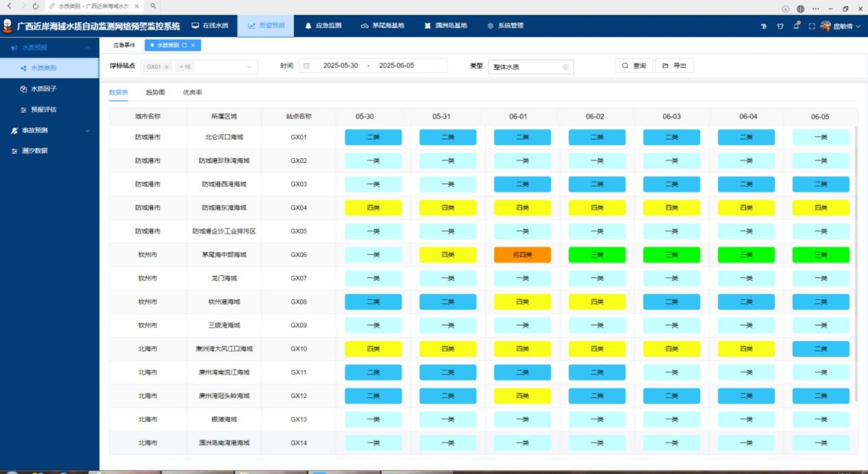Click the 查询 search button
The width and height of the screenshot is (868, 474).
pyautogui.click(x=634, y=66)
